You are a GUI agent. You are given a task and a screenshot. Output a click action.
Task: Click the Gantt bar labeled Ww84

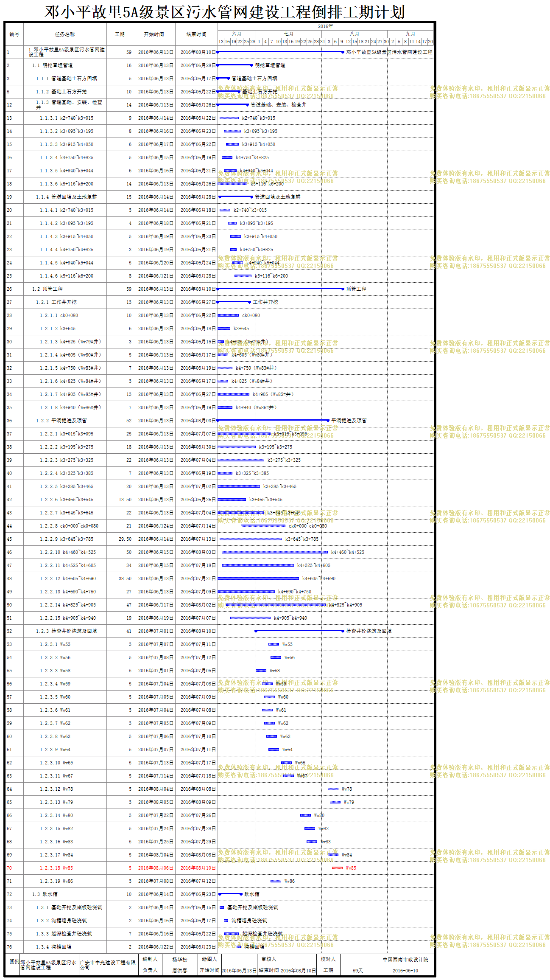(333, 855)
